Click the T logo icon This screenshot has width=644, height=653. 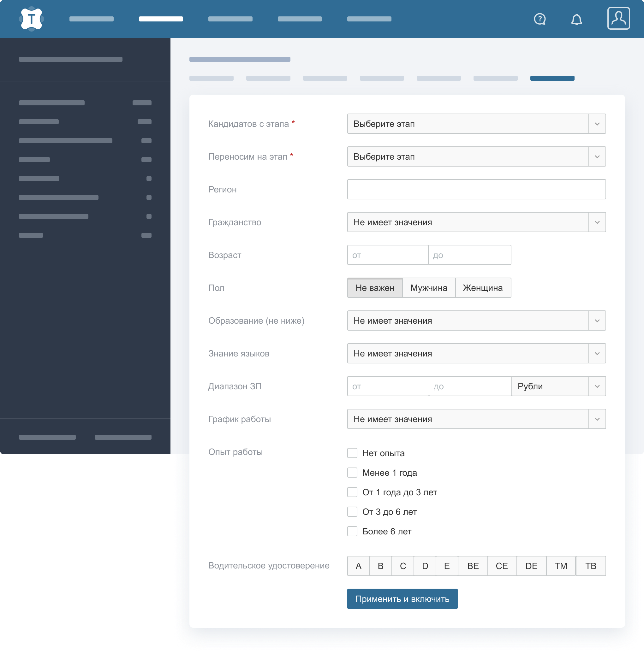click(32, 19)
